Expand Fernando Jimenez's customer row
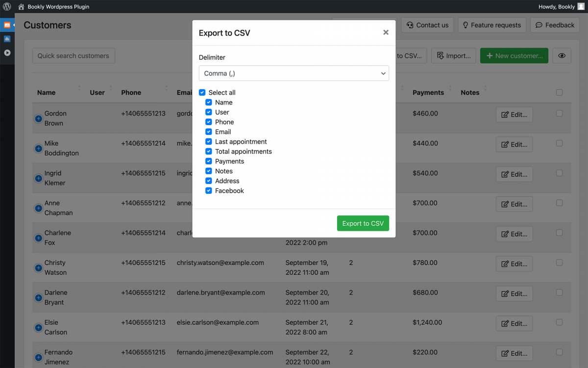588x368 pixels. [x=38, y=358]
